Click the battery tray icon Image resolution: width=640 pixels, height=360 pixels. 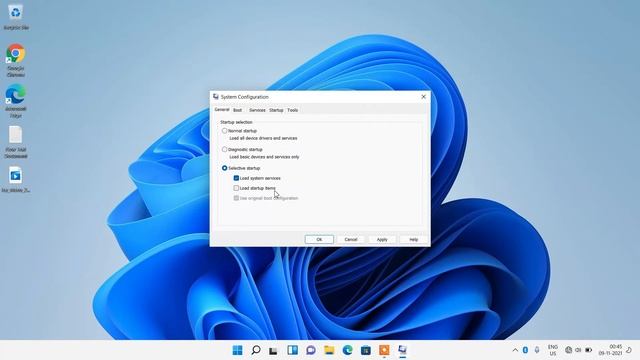589,350
